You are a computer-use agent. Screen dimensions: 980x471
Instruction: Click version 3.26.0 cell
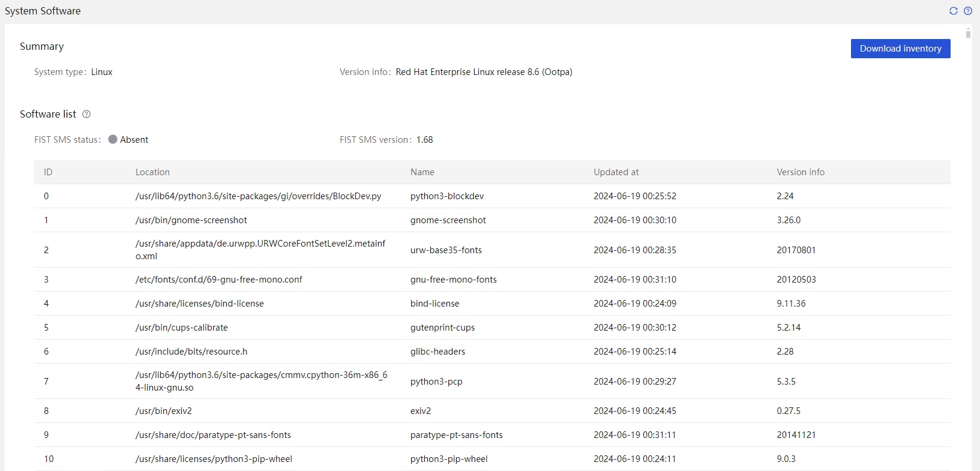pyautogui.click(x=789, y=220)
